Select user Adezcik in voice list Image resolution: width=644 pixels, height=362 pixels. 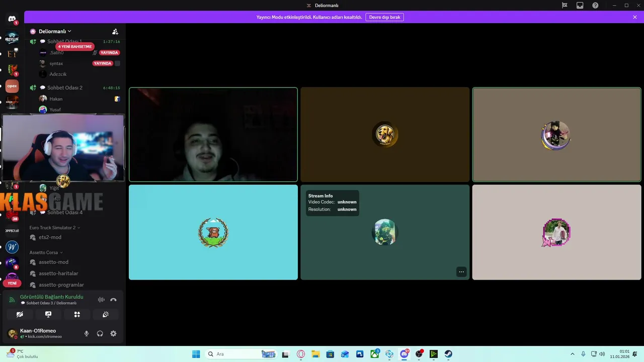coord(58,74)
